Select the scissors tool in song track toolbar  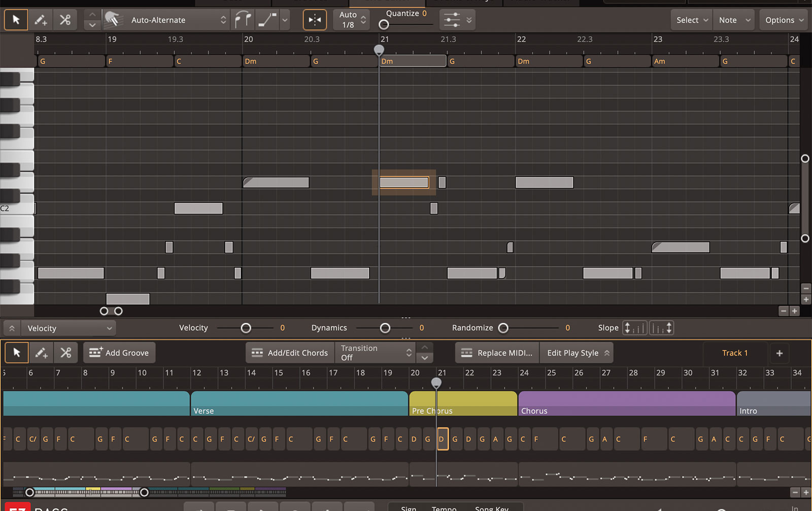click(66, 353)
